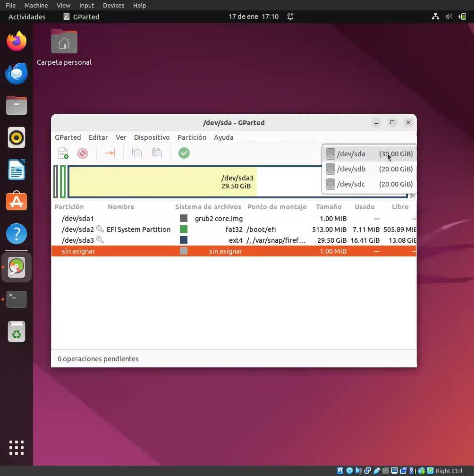Click the Paste partition toolbar icon
Screen dimensions: 474x476
(157, 153)
